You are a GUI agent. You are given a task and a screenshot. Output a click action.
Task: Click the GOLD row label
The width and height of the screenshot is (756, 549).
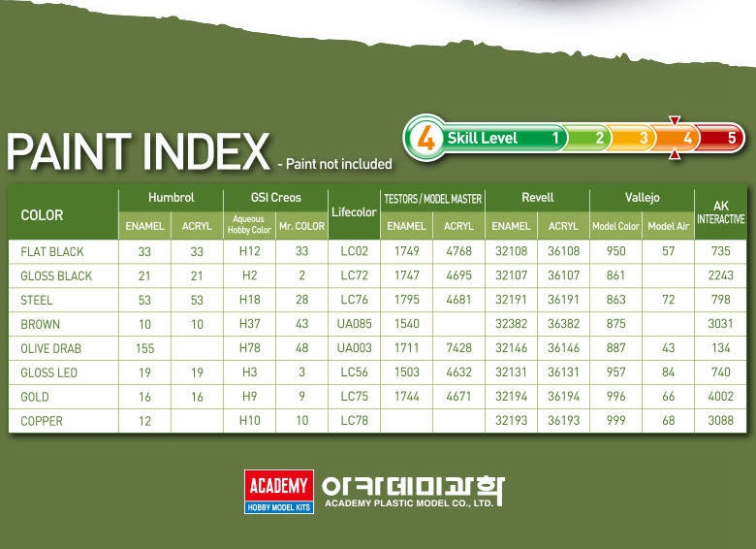(34, 397)
